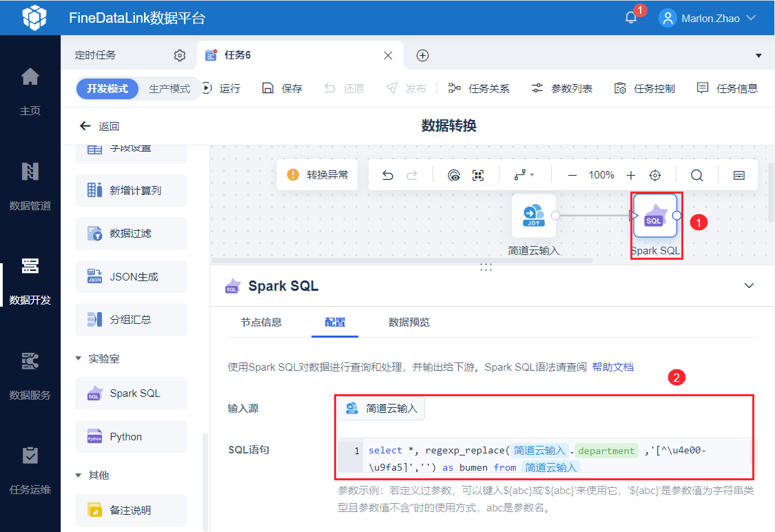This screenshot has height=532, width=775.
Task: Select 分组汇总 operator
Action: coord(131,319)
